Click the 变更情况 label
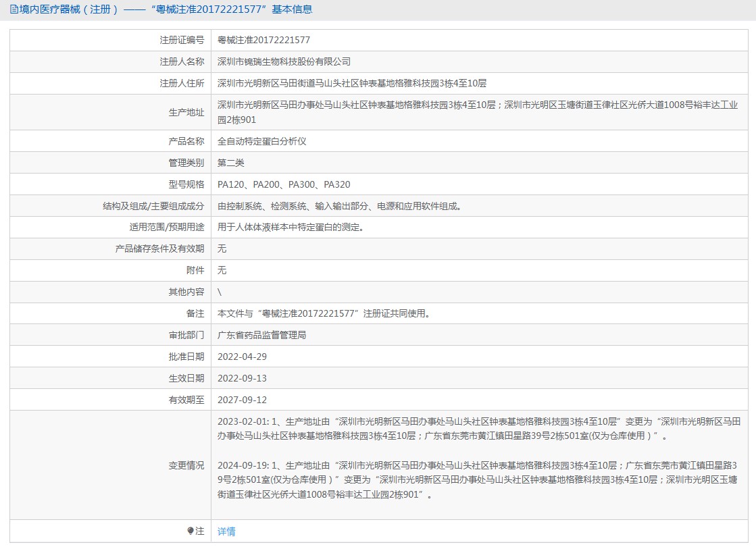Screen dimensions: 756x549 (186, 466)
